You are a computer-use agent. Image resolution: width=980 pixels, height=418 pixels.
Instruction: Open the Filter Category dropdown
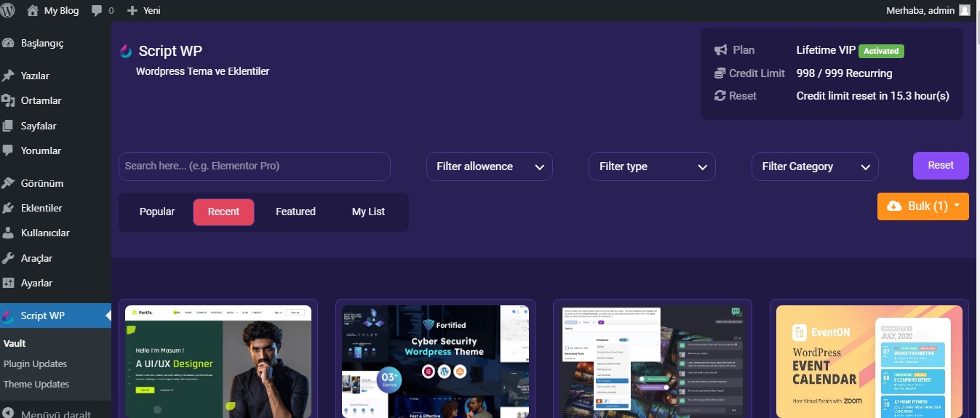pos(815,166)
